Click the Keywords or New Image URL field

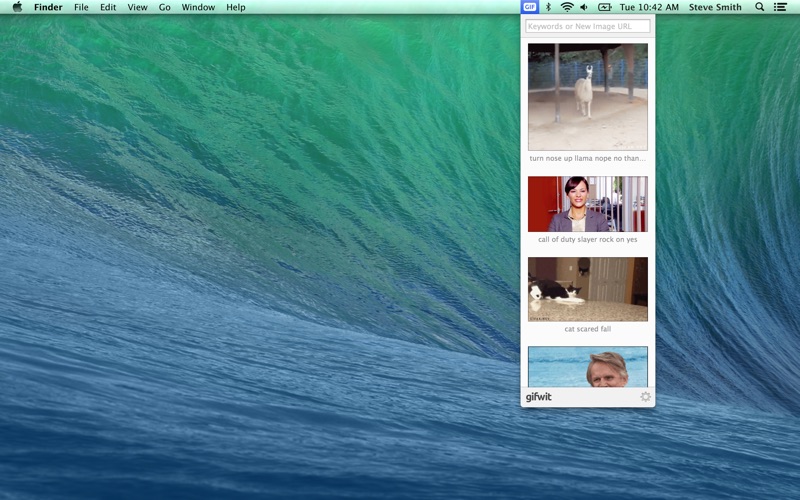pos(587,26)
